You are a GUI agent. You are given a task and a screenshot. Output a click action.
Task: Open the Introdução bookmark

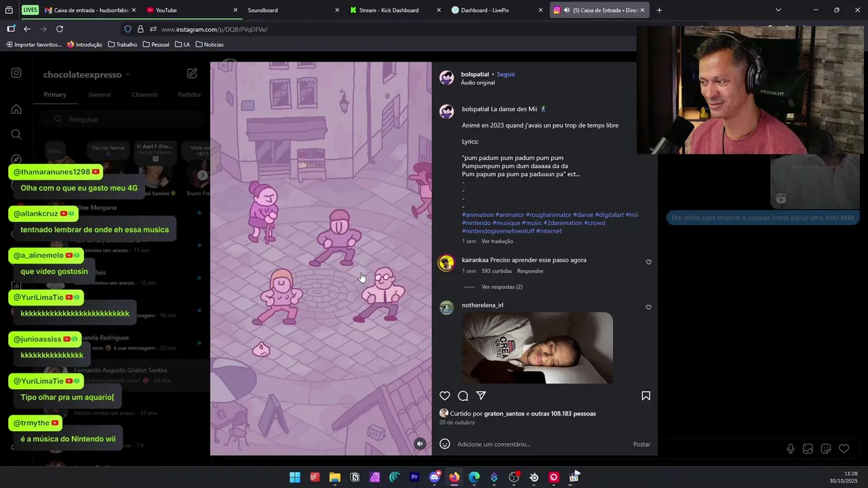coord(84,45)
